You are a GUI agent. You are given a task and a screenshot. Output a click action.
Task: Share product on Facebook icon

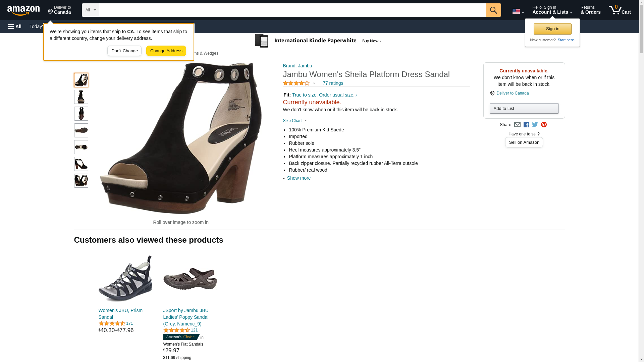(x=526, y=125)
